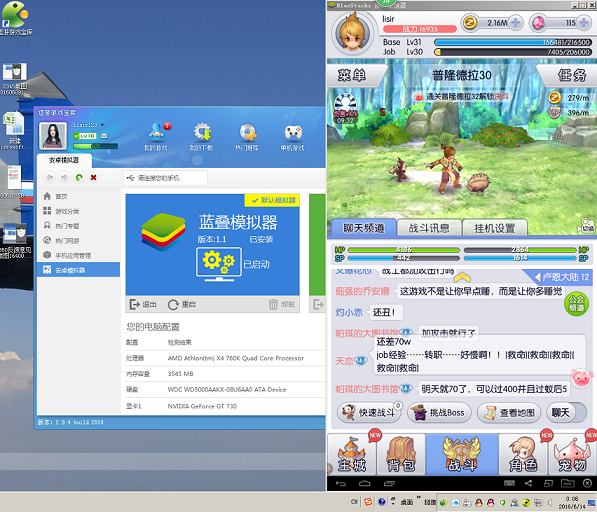The width and height of the screenshot is (597, 512).
Task: Expand the lisir123 username dropdown arrow
Action: coord(102,125)
